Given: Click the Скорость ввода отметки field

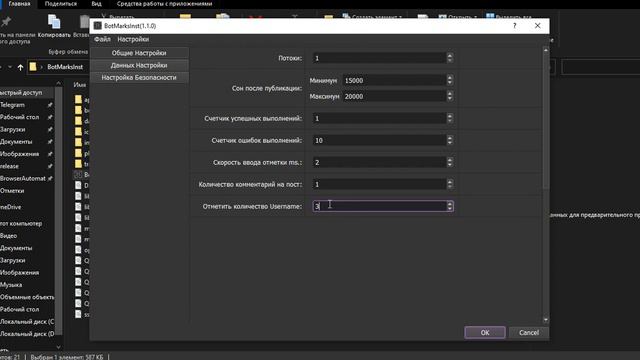Looking at the screenshot, I should coord(379,162).
